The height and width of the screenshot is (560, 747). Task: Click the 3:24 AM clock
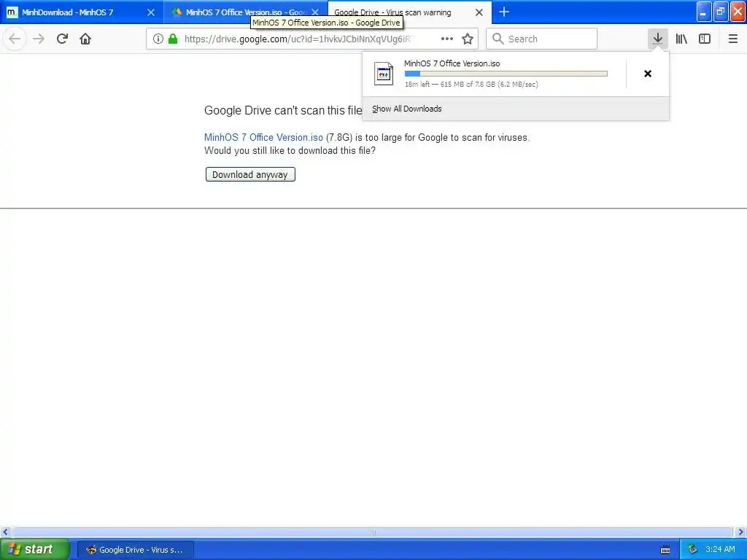720,550
